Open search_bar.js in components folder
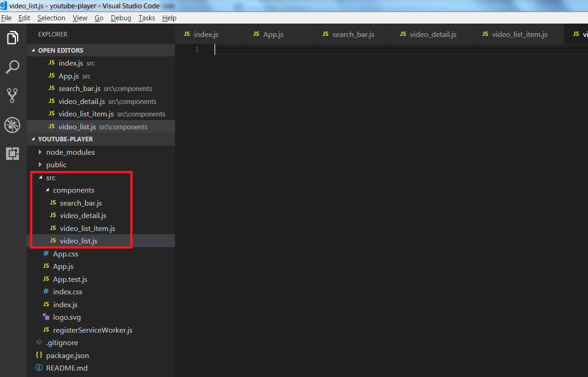588x377 pixels. click(x=101, y=203)
